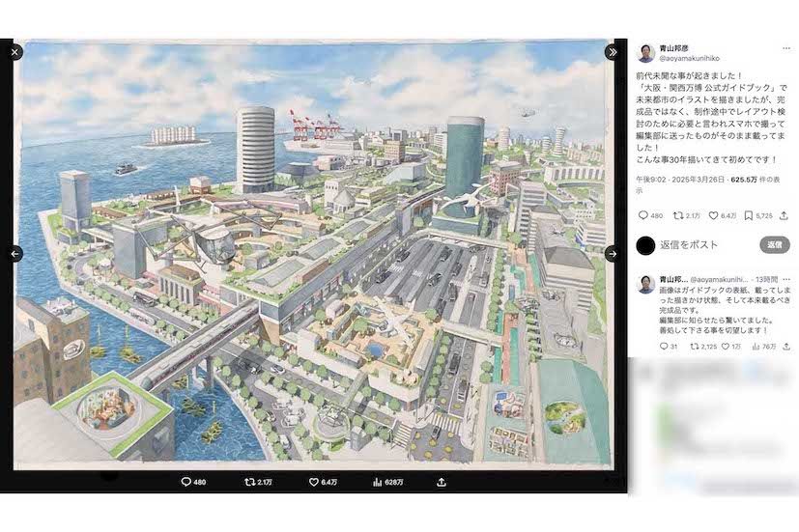Click the 返信 submit button
This screenshot has height=532, width=799.
pos(775,245)
